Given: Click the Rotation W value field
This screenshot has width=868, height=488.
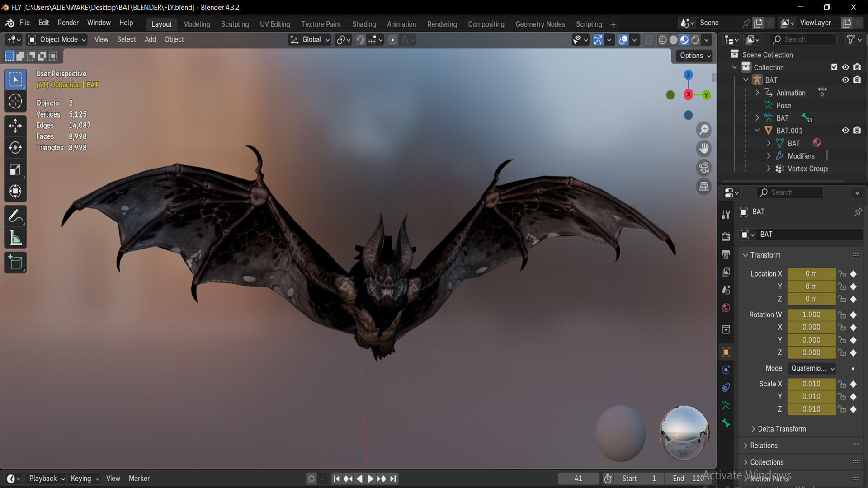Looking at the screenshot, I should [x=811, y=315].
